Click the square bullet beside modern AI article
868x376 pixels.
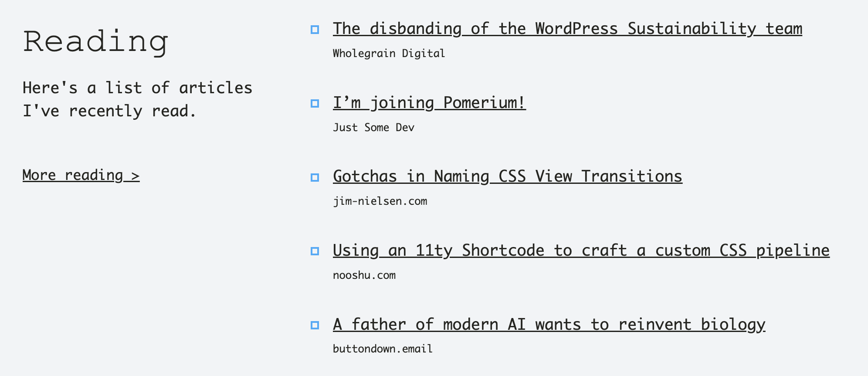315,325
